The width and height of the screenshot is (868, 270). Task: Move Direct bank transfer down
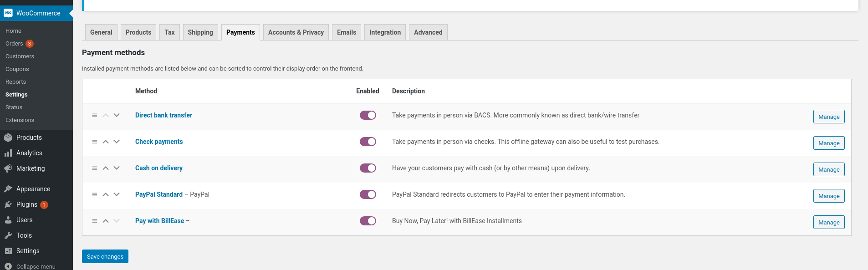pos(117,115)
